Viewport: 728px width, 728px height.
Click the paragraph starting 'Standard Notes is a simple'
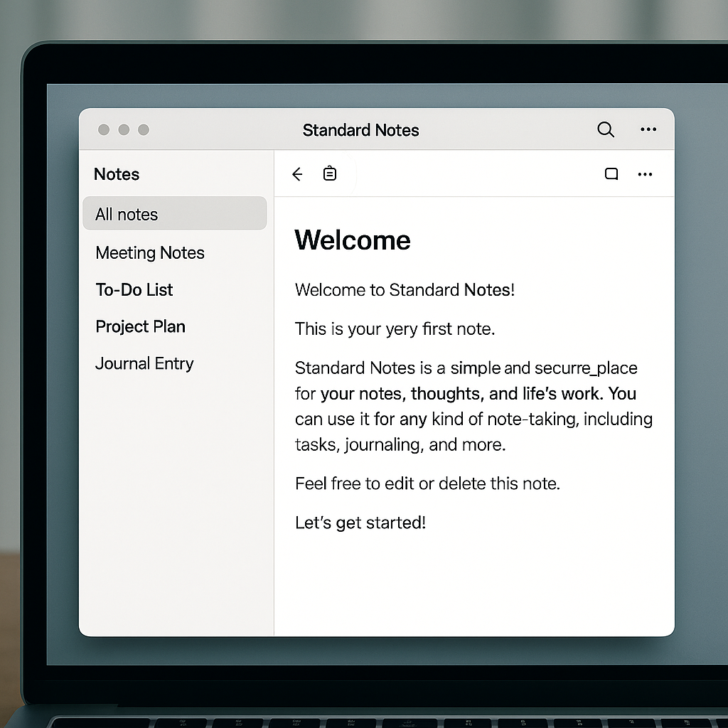coord(474,406)
